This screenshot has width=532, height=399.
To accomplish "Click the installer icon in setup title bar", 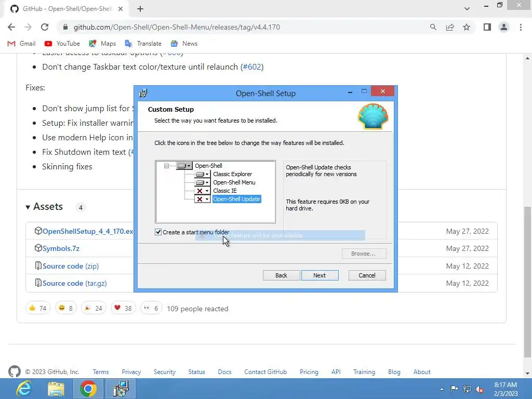I will pos(143,93).
